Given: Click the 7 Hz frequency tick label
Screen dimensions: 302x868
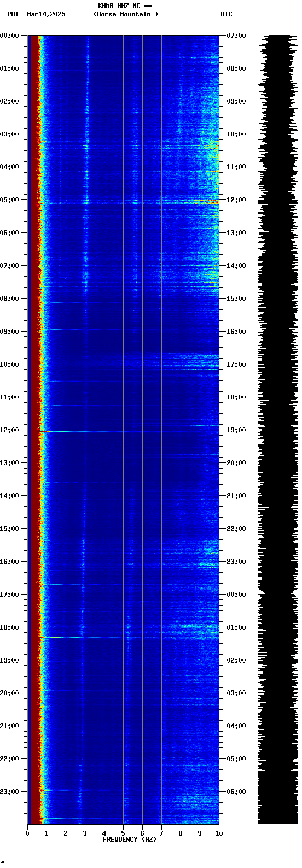Looking at the screenshot, I should tap(161, 833).
